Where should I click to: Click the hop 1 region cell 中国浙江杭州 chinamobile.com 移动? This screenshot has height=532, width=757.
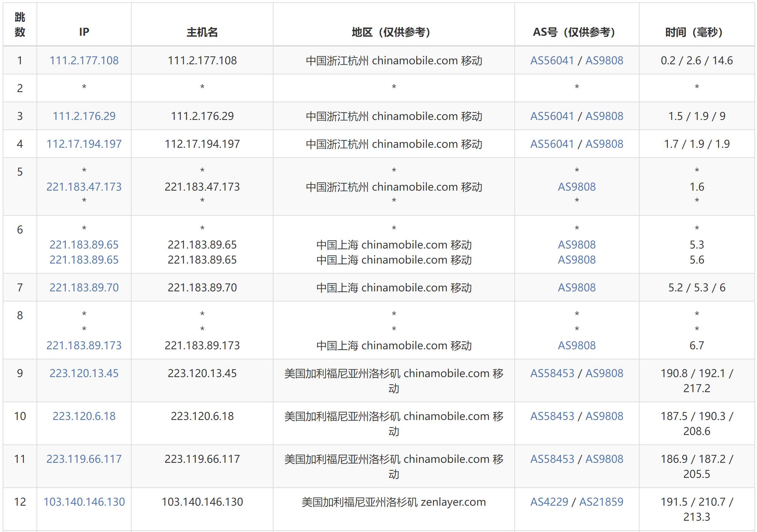[x=394, y=61]
